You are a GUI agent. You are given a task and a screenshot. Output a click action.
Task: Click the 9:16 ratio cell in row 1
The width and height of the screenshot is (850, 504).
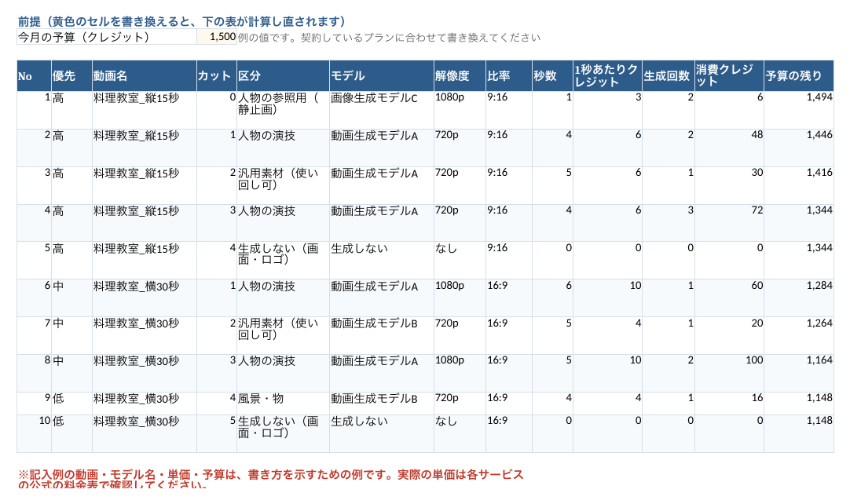pyautogui.click(x=509, y=110)
